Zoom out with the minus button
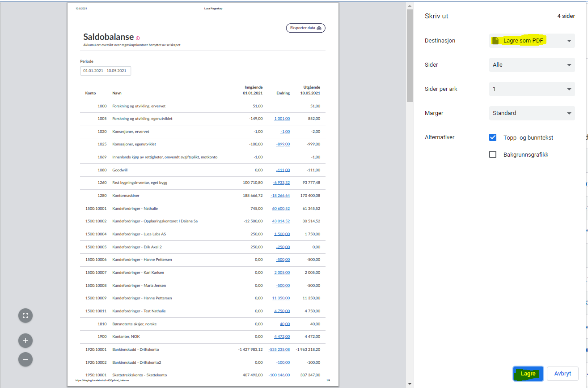The image size is (588, 388). 25,359
